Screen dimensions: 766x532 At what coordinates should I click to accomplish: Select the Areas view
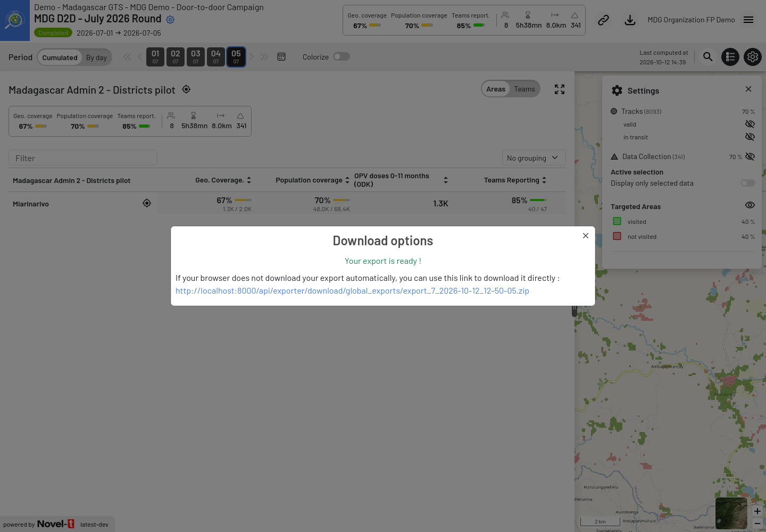(496, 89)
